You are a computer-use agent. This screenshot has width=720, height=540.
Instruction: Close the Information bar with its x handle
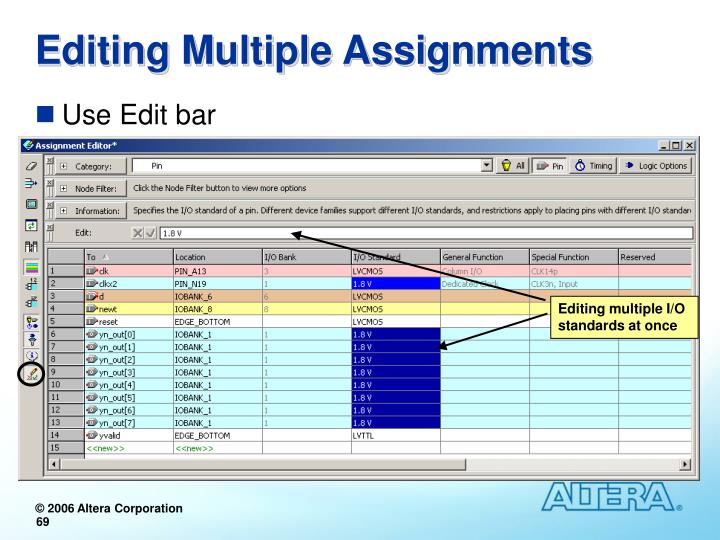(x=50, y=205)
